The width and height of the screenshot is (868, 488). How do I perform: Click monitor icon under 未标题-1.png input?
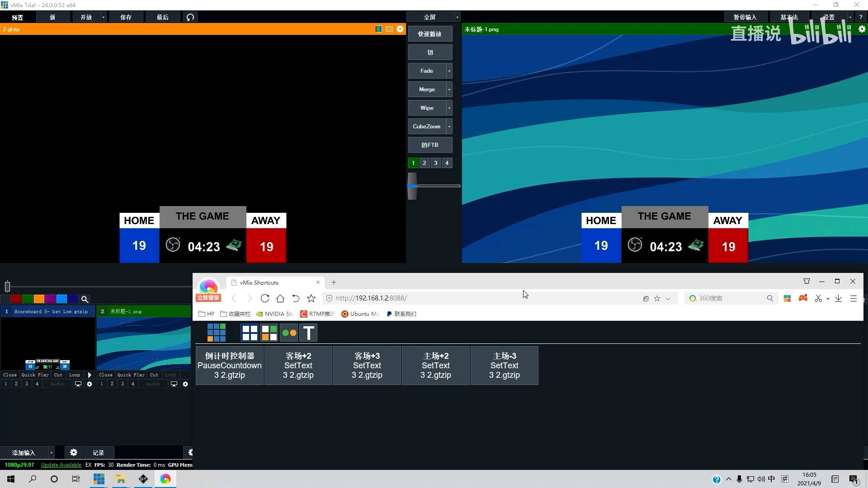[x=174, y=384]
